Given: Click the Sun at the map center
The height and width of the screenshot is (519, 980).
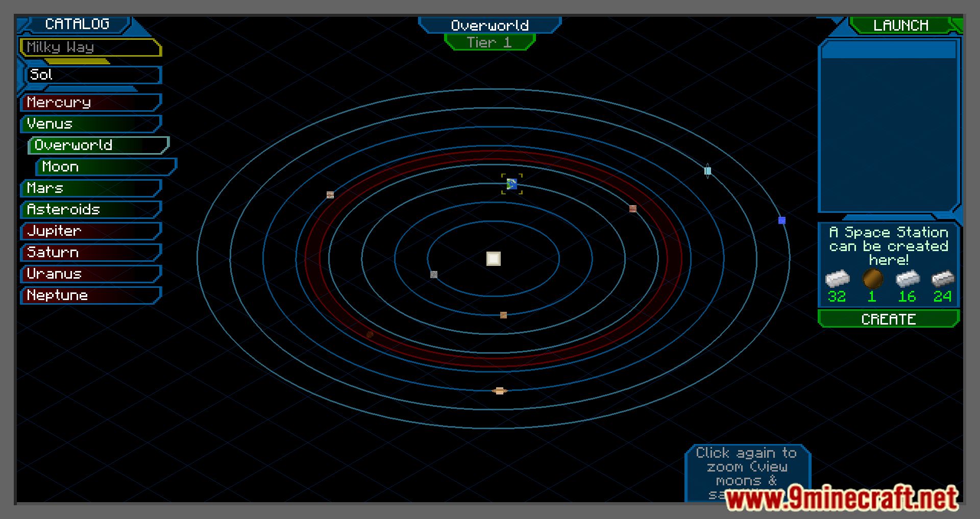Looking at the screenshot, I should coord(493,259).
